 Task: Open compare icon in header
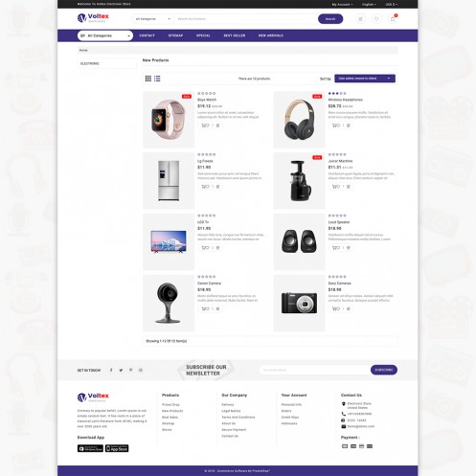coord(361,19)
